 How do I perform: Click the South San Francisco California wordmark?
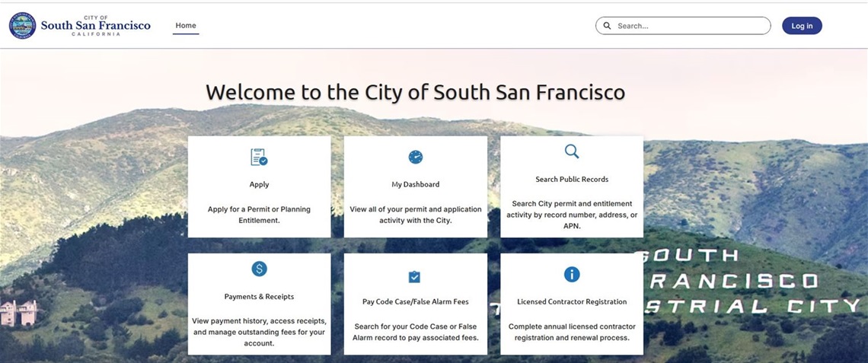pyautogui.click(x=95, y=25)
